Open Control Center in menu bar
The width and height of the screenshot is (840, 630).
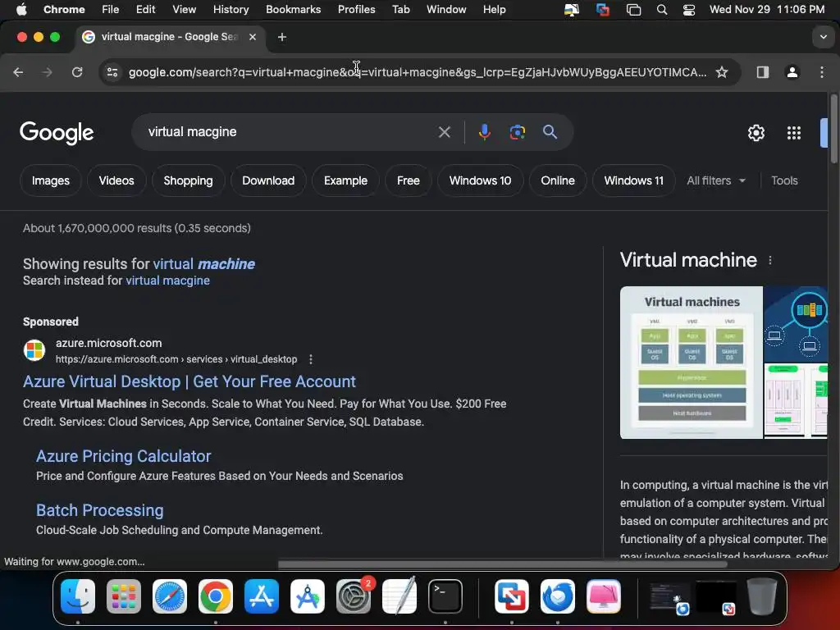[x=689, y=10]
